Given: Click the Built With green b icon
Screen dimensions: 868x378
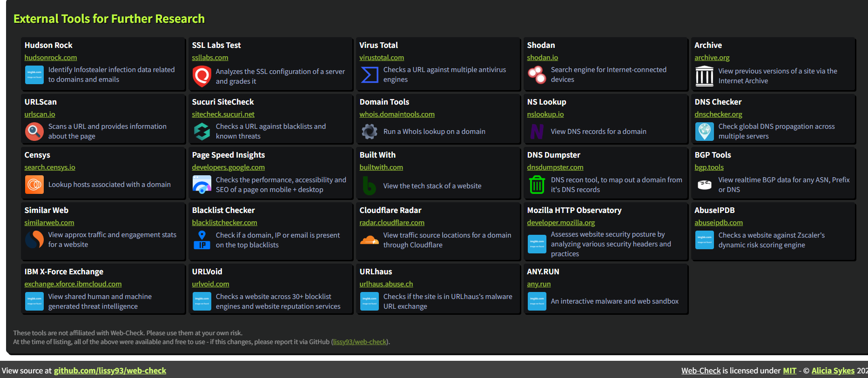Looking at the screenshot, I should coord(370,186).
